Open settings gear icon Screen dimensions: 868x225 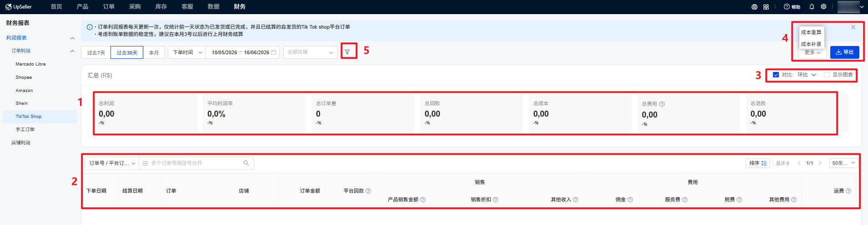[x=823, y=7]
